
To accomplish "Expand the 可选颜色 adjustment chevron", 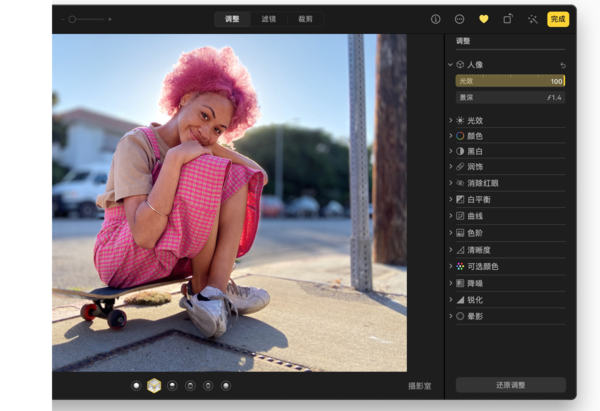I will tap(450, 266).
